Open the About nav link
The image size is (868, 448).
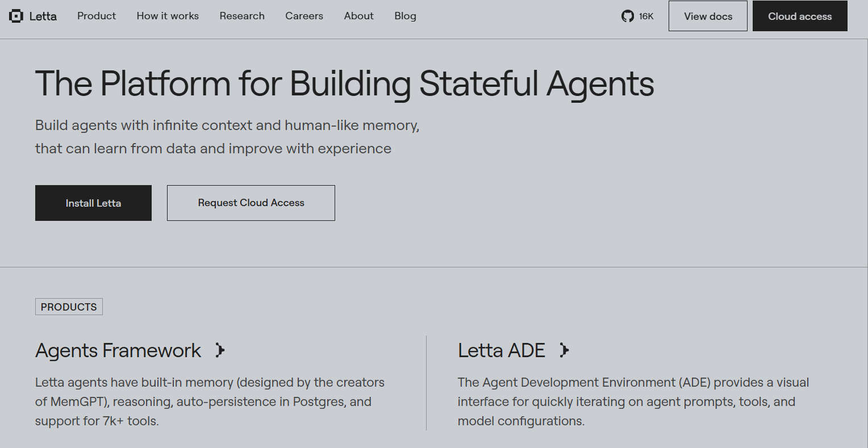[359, 16]
